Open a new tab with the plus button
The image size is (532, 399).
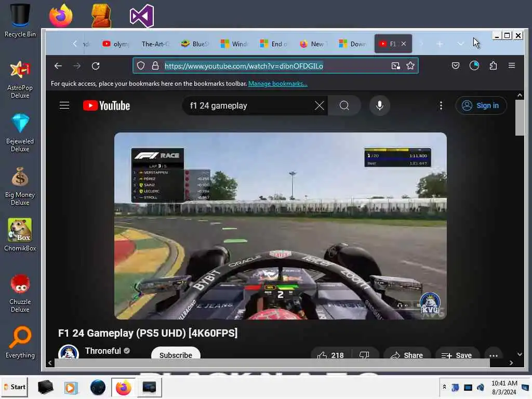tap(440, 44)
